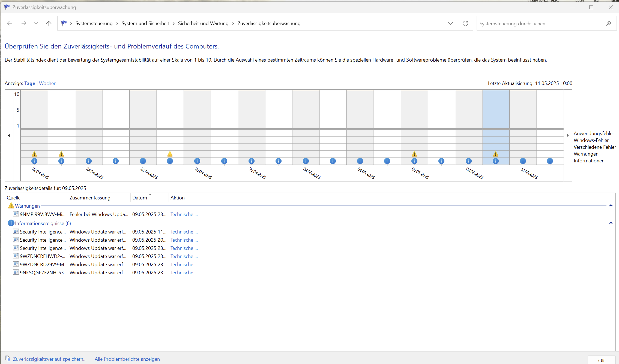Switch chart view to Tage
This screenshot has width=619, height=364.
click(30, 83)
